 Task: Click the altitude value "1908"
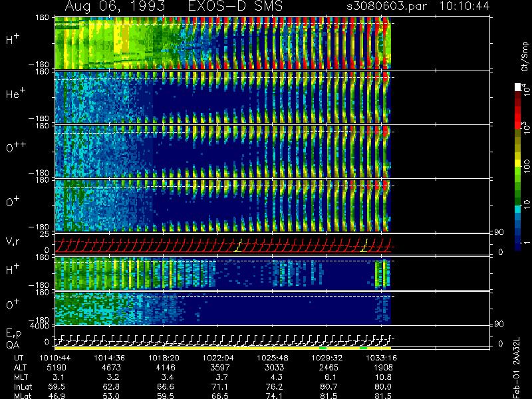tap(383, 368)
